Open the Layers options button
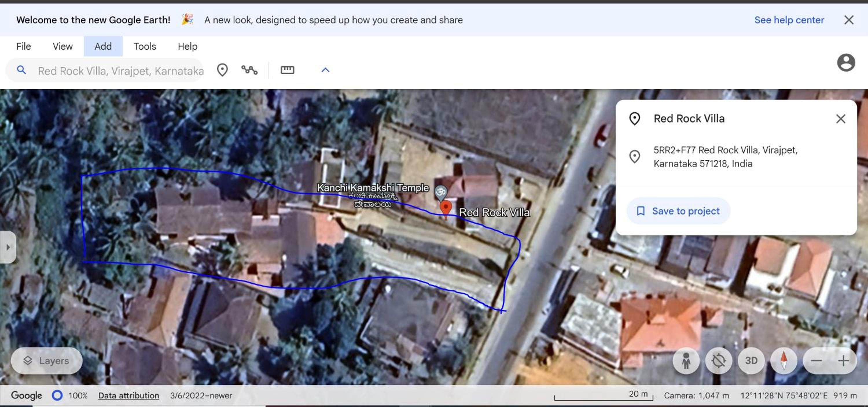868x407 pixels. pos(47,361)
